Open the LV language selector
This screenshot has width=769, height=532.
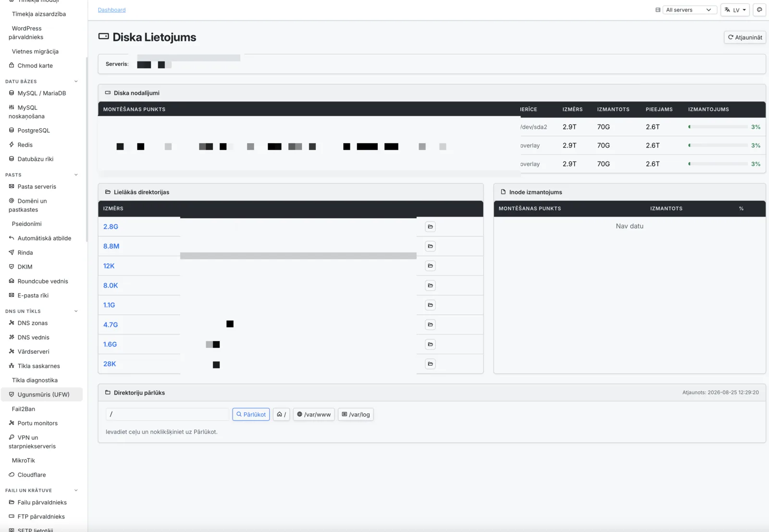click(x=735, y=10)
